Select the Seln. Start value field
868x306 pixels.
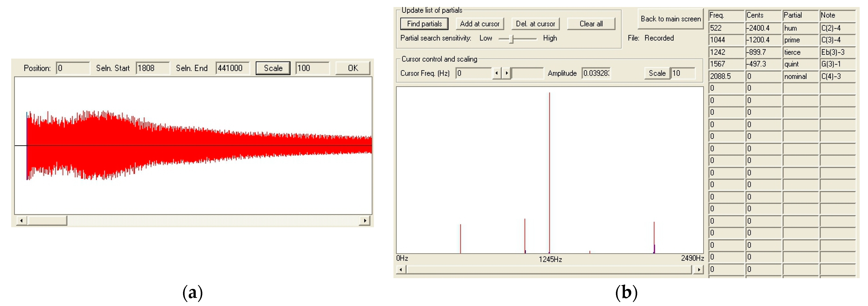152,68
